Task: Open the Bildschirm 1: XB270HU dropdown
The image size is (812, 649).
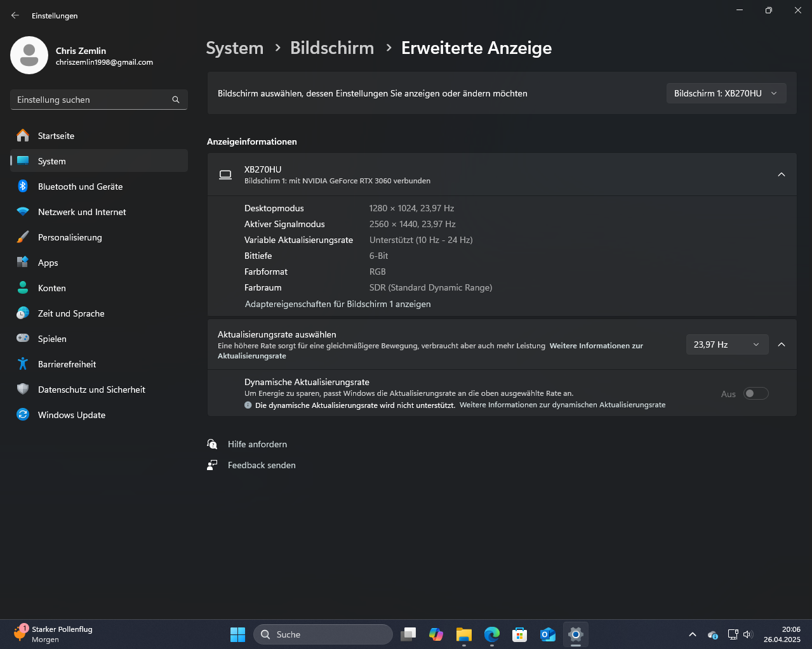Action: click(x=726, y=93)
